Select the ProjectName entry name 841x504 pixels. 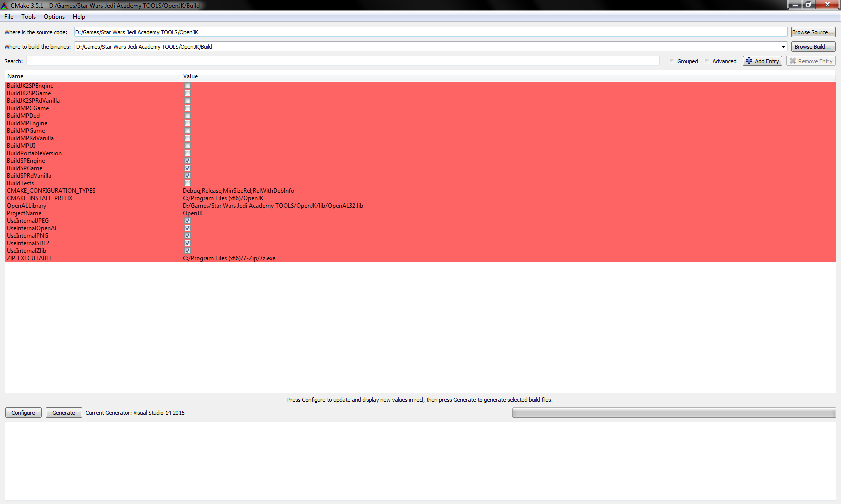(24, 213)
